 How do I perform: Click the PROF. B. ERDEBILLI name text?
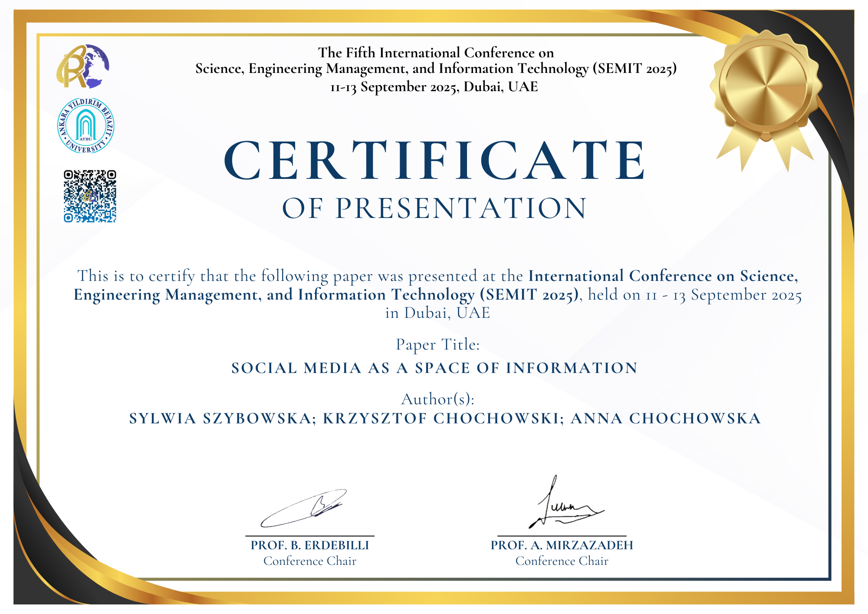click(310, 545)
